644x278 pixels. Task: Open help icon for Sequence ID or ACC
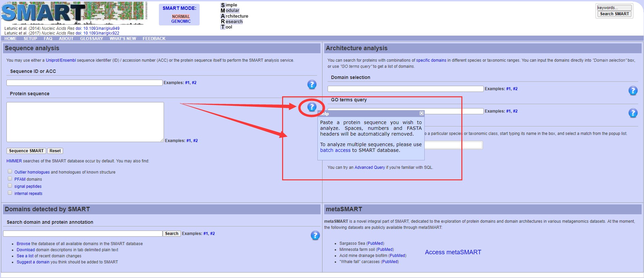tap(312, 84)
